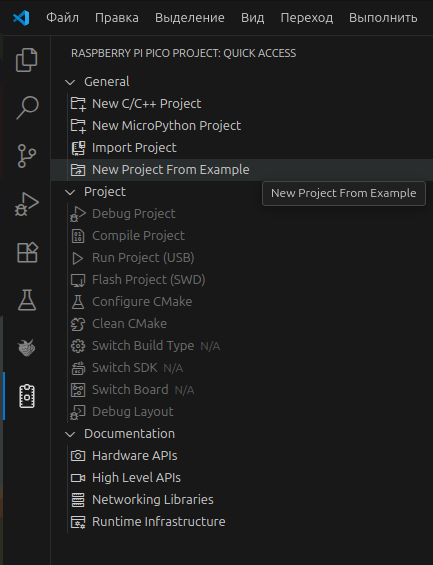
Task: Open the Вид menu
Action: tap(253, 18)
